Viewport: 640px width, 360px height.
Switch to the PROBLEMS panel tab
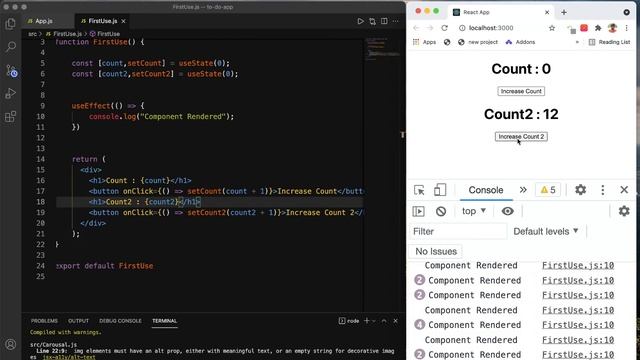point(44,321)
